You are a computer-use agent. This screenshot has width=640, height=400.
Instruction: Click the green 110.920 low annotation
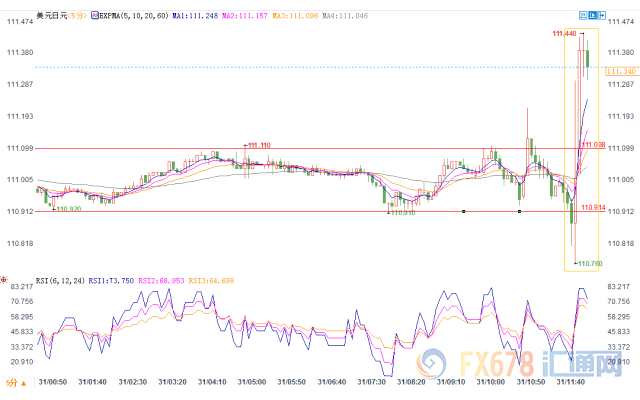coord(69,209)
